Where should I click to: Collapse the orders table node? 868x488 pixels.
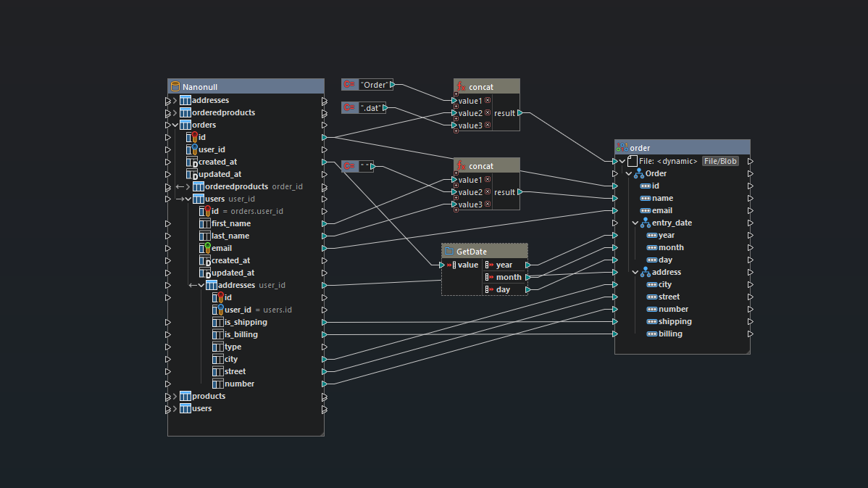[x=175, y=125]
